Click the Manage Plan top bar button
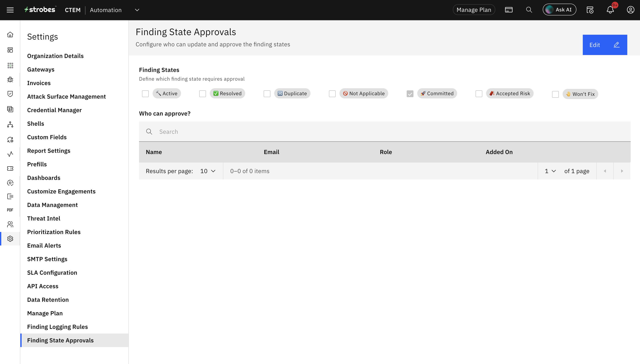640x364 pixels. click(474, 10)
